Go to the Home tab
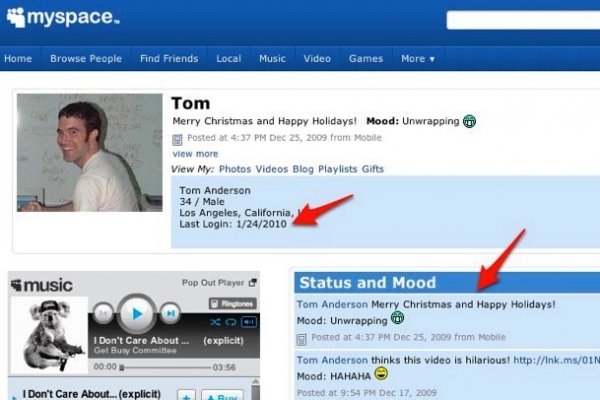600x400 pixels. pos(18,59)
